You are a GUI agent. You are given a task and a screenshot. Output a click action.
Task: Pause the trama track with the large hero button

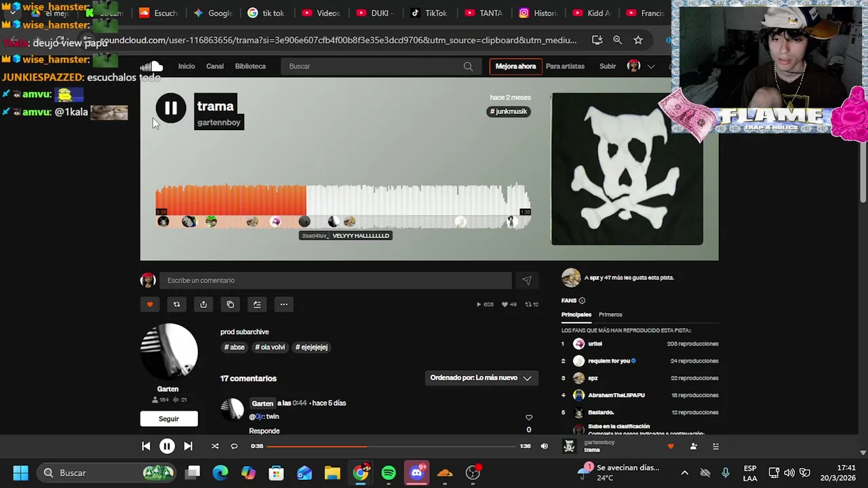[x=170, y=108]
